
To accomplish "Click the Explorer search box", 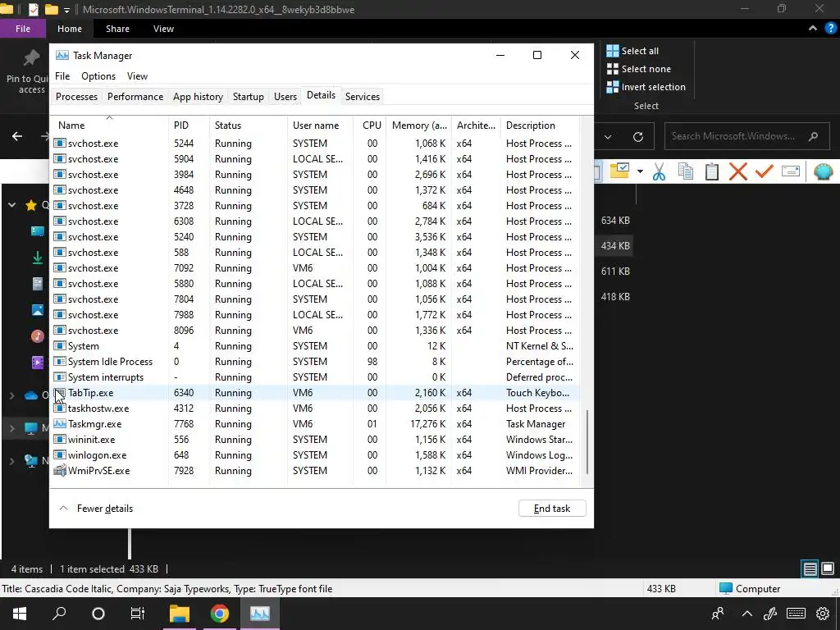I will [x=746, y=136].
